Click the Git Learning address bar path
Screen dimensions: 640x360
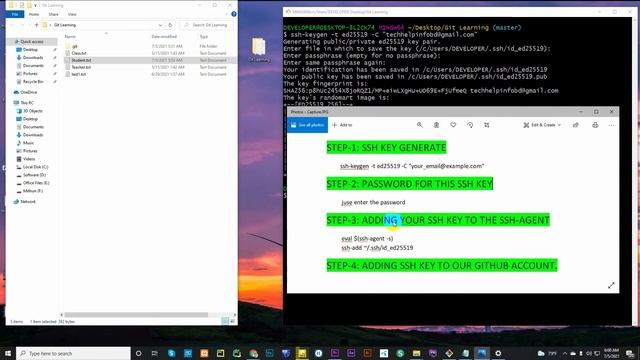pyautogui.click(x=65, y=25)
